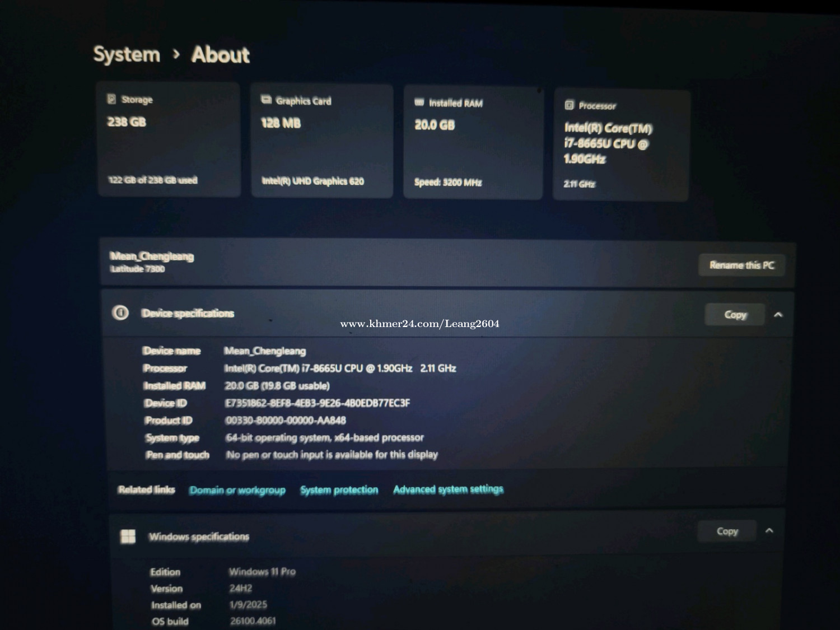Select the 238 GB storage value
Screen dimensions: 840x630
127,122
